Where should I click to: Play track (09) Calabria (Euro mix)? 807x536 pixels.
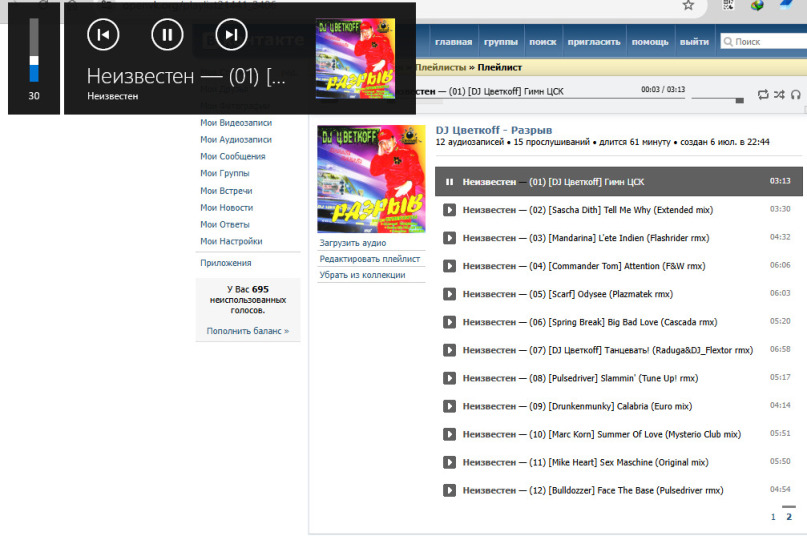449,406
